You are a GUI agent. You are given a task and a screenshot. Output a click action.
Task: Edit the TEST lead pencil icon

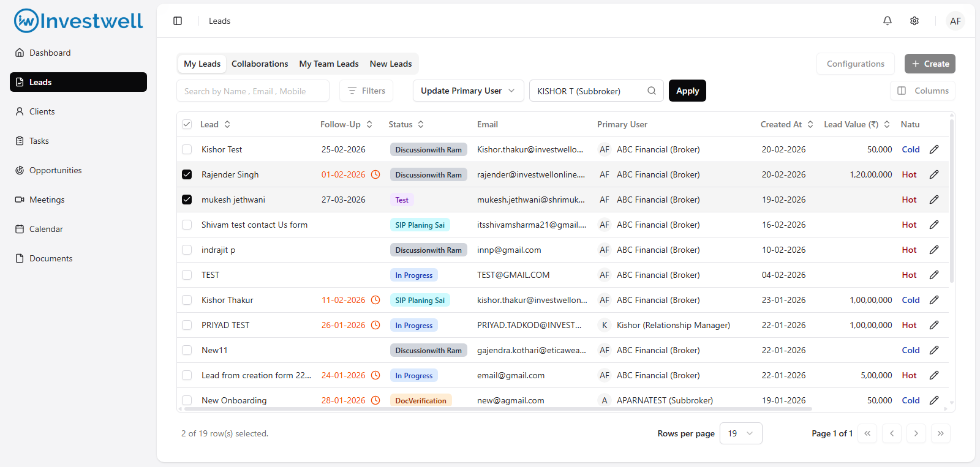(934, 275)
